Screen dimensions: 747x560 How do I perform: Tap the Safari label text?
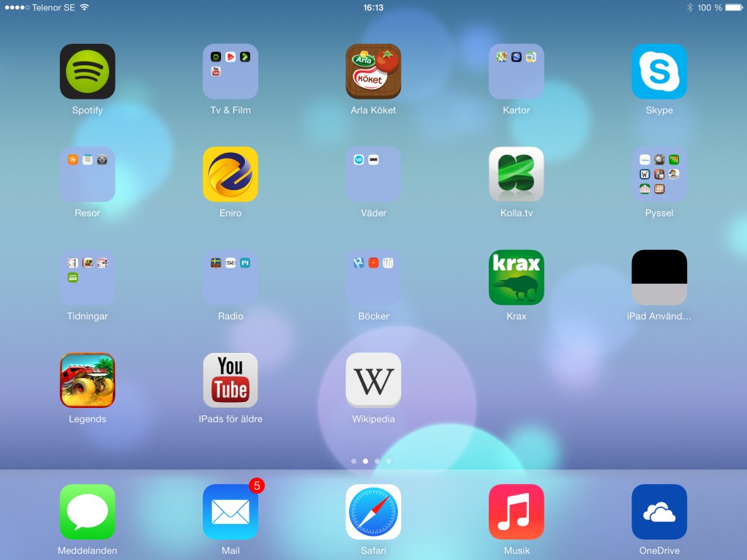(x=373, y=550)
